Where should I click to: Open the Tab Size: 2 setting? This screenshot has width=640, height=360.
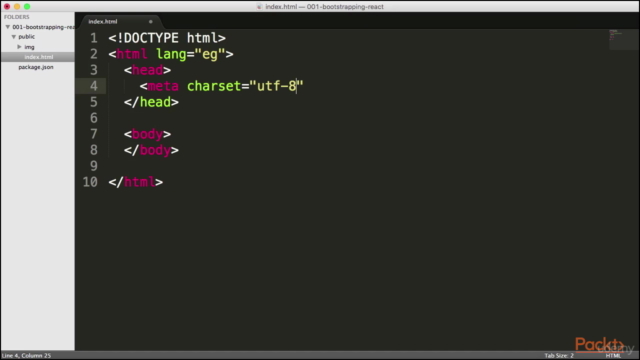(x=559, y=356)
